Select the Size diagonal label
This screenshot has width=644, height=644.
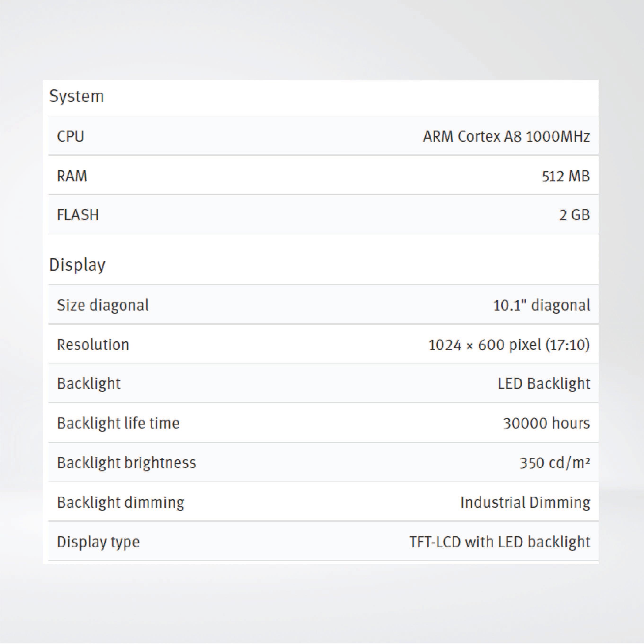103,305
